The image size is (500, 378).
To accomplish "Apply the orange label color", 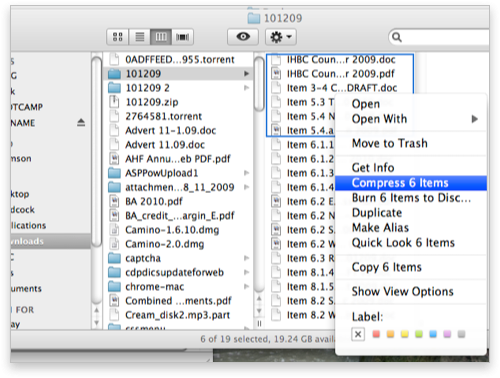I will coord(390,334).
